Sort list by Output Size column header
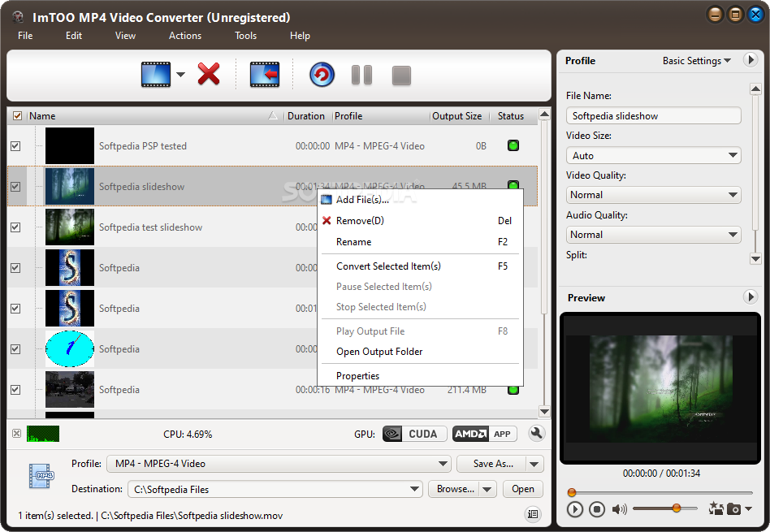This screenshot has width=770, height=532. [x=459, y=116]
